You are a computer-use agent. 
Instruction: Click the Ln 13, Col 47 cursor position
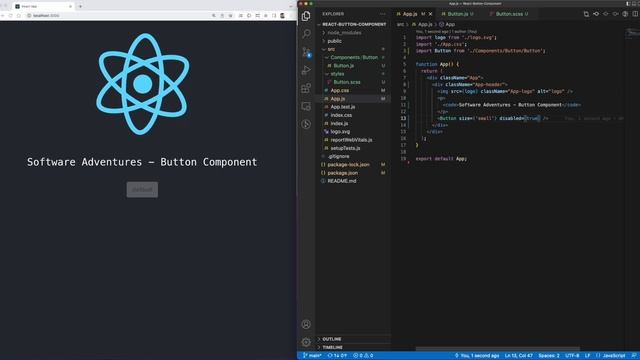518,356
